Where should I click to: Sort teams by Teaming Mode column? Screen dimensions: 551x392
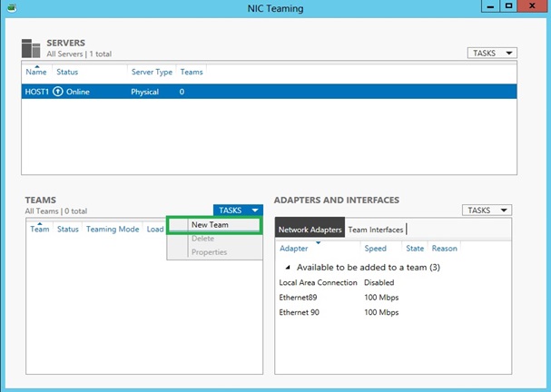[x=113, y=229]
